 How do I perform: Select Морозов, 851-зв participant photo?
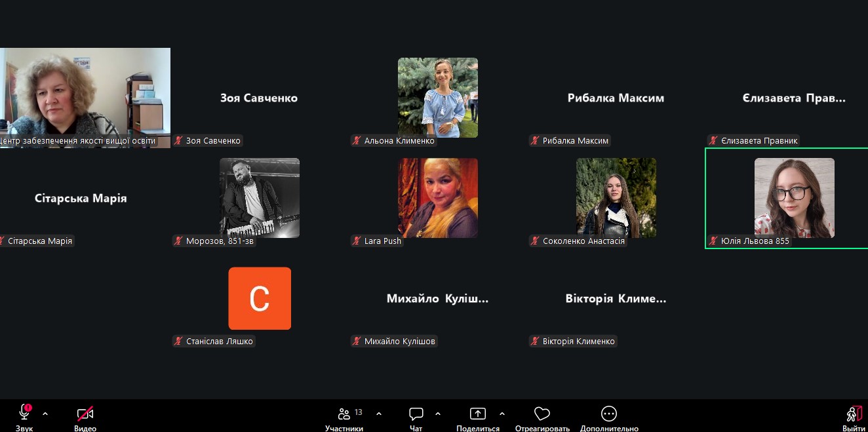click(260, 198)
